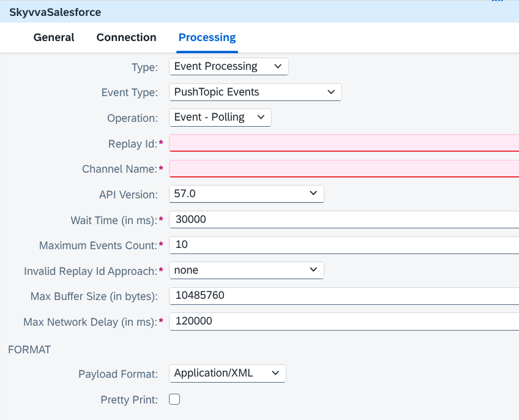The image size is (519, 420).
Task: Click the chevron arrow in API Version dropdown
Action: click(313, 193)
